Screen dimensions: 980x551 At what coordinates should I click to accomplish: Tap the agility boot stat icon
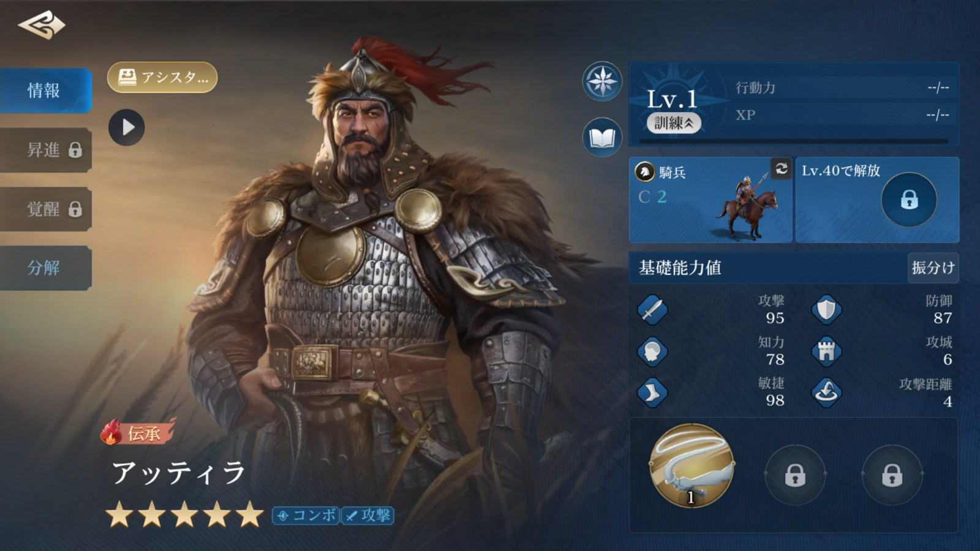click(x=652, y=392)
